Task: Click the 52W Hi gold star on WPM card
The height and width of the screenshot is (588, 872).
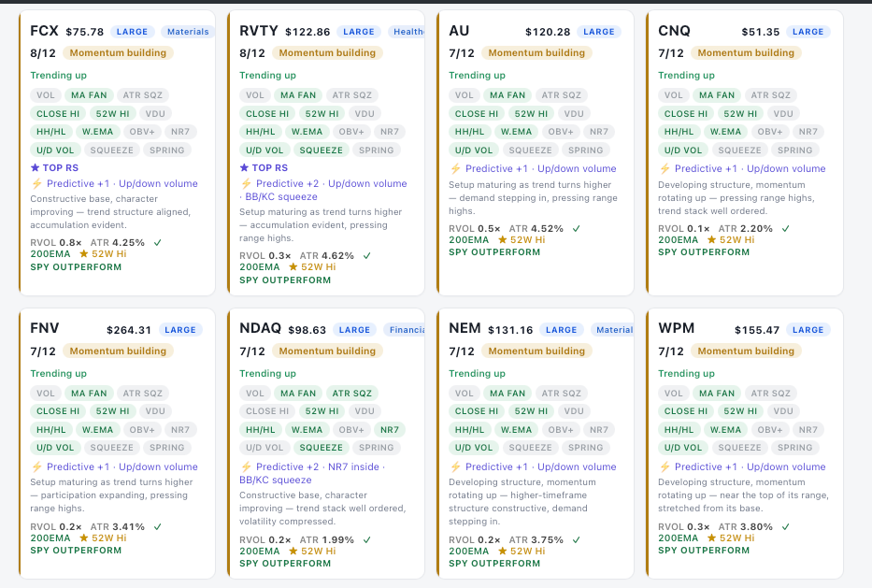Action: 712,538
